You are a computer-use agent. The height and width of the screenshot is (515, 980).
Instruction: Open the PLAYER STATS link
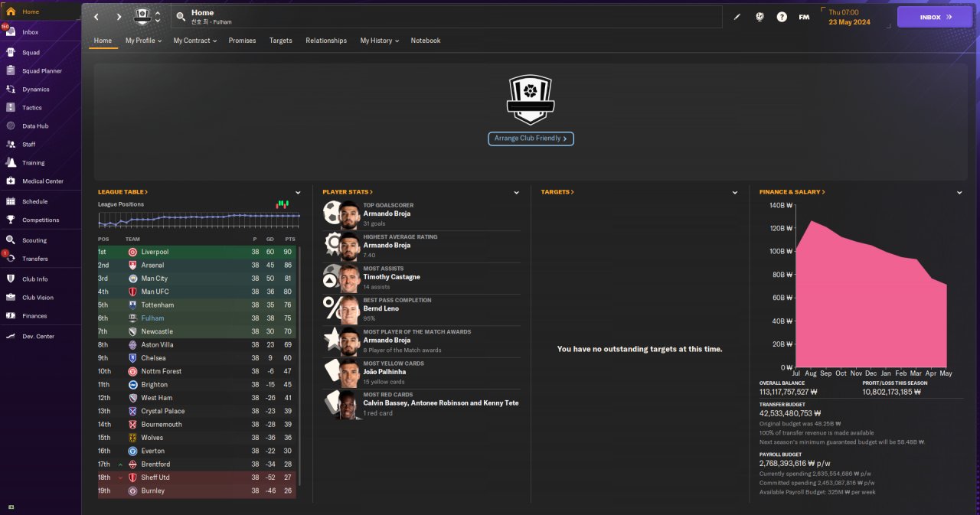348,192
